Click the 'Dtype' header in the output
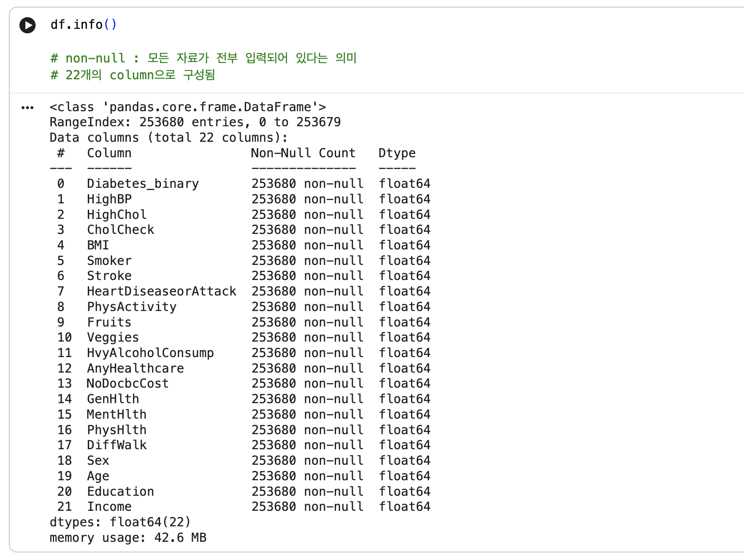This screenshot has height=560, width=744. tap(397, 153)
